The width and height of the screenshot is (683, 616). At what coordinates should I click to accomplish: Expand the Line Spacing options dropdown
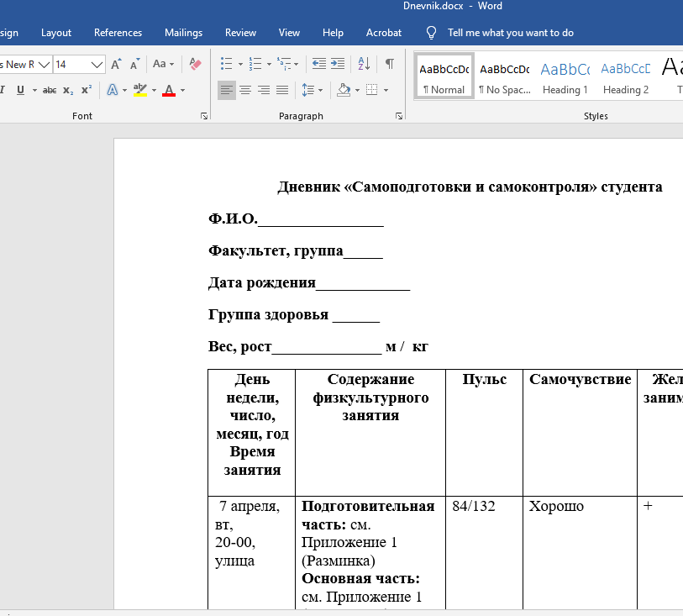click(x=321, y=90)
